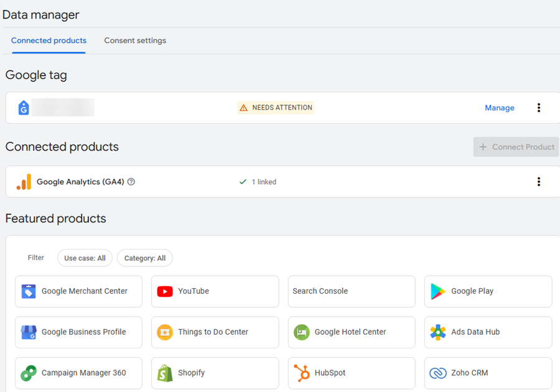The height and width of the screenshot is (392, 560).
Task: Open the Google tag overflow menu
Action: (538, 107)
